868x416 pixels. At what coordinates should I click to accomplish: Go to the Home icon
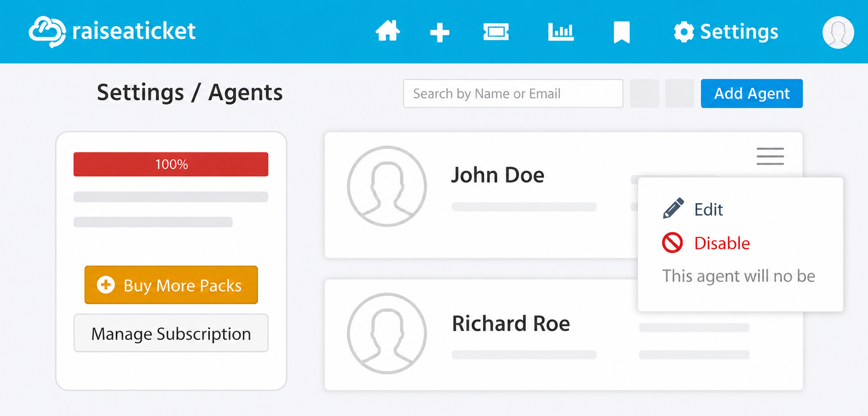point(387,31)
